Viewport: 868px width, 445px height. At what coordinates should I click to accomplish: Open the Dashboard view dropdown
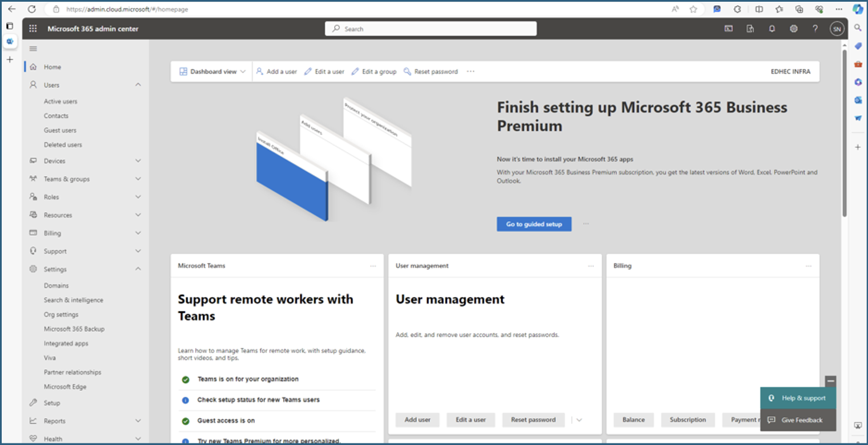coord(212,72)
